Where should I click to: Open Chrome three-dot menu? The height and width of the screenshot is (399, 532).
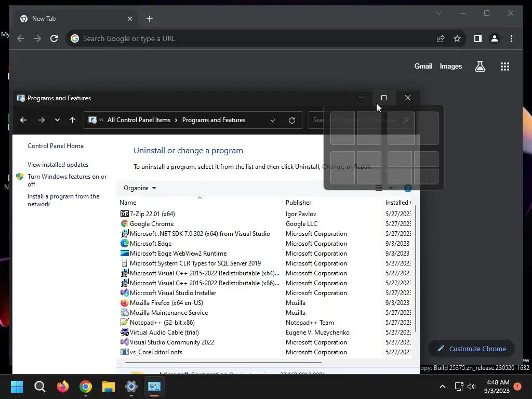[511, 38]
